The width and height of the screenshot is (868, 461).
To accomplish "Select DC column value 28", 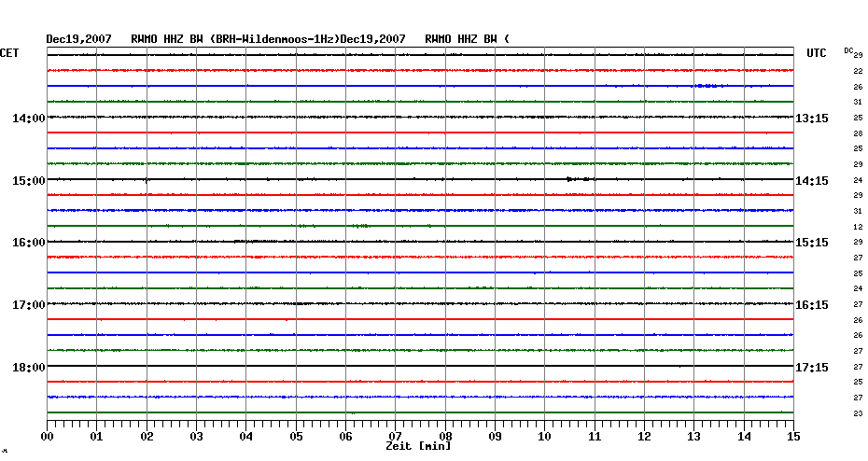I will pyautogui.click(x=858, y=134).
